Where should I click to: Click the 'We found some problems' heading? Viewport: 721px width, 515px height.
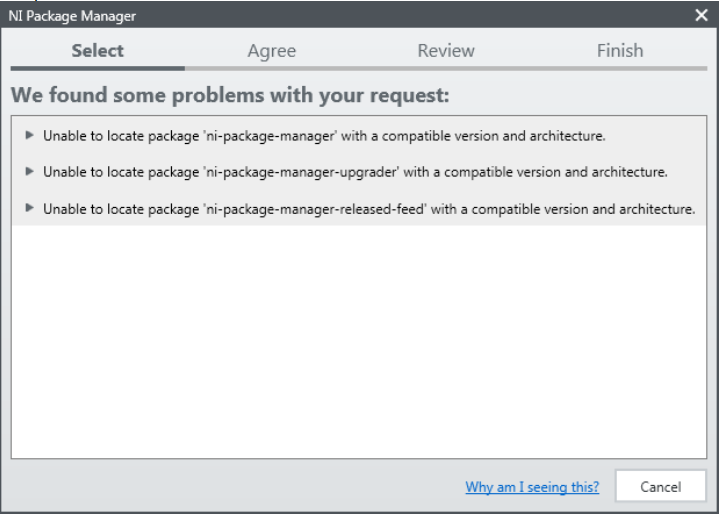(x=230, y=96)
